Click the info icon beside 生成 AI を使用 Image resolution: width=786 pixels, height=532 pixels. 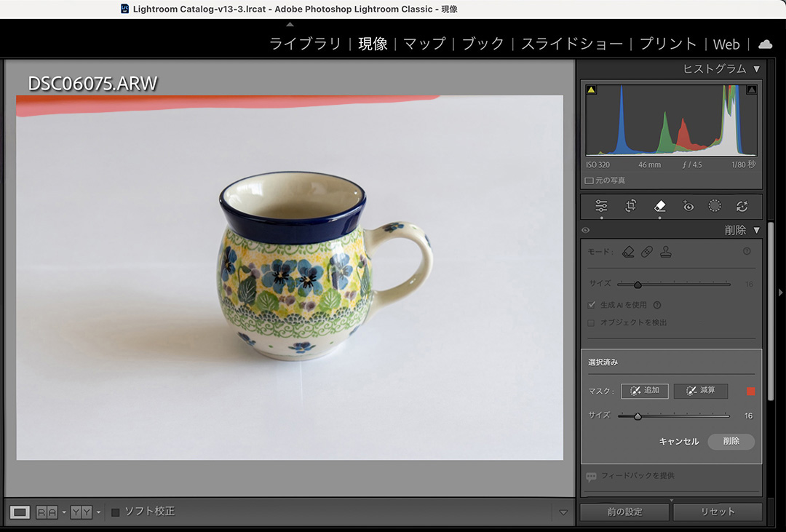657,305
